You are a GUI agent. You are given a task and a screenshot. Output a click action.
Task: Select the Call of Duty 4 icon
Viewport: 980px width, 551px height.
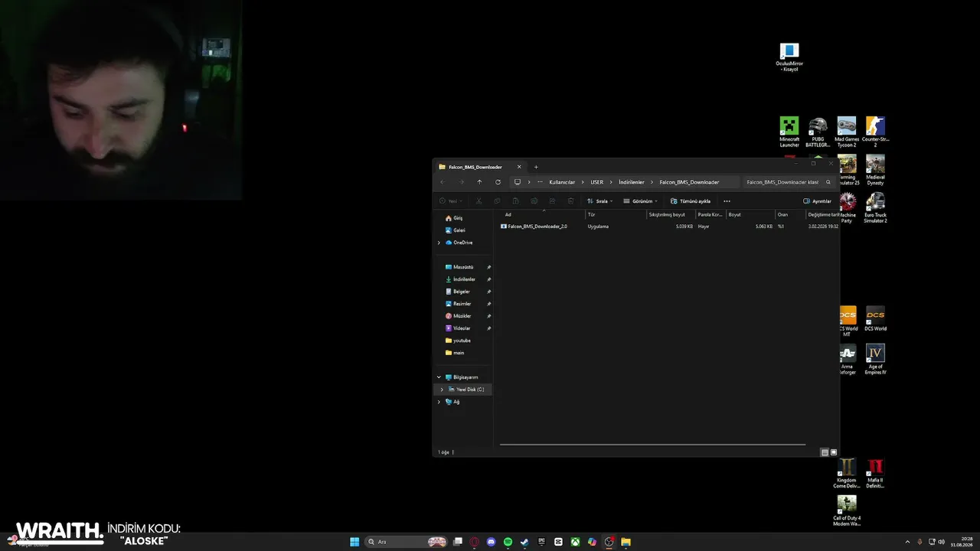point(847,510)
